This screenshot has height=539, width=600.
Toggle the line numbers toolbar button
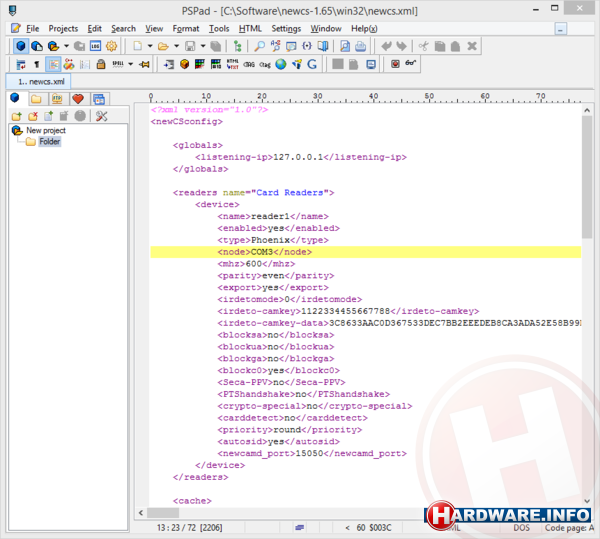coord(85,64)
